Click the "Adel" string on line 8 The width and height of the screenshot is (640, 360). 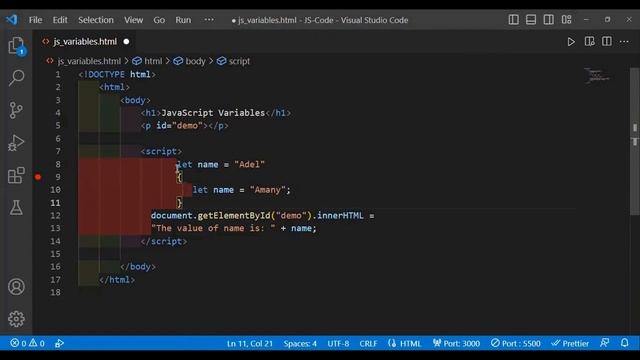tap(249, 164)
